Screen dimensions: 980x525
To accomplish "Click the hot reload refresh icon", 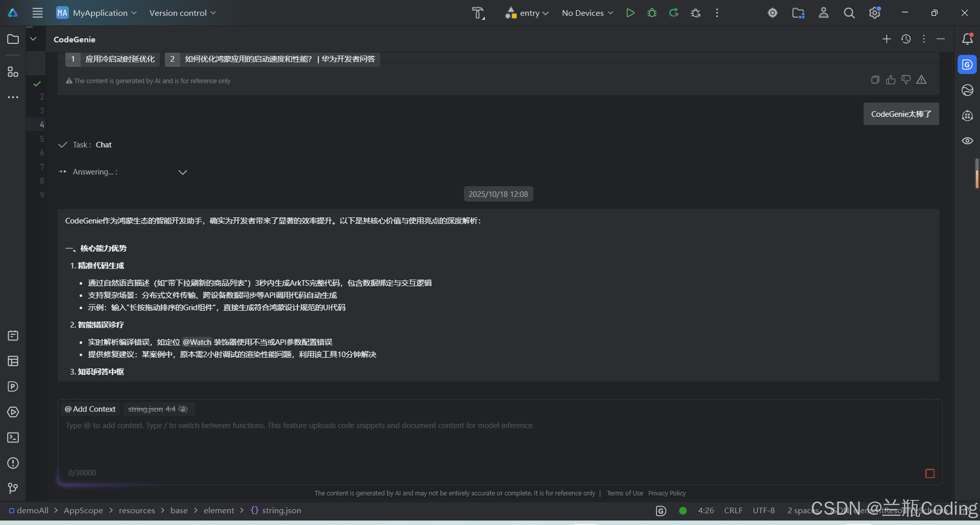I will [674, 13].
